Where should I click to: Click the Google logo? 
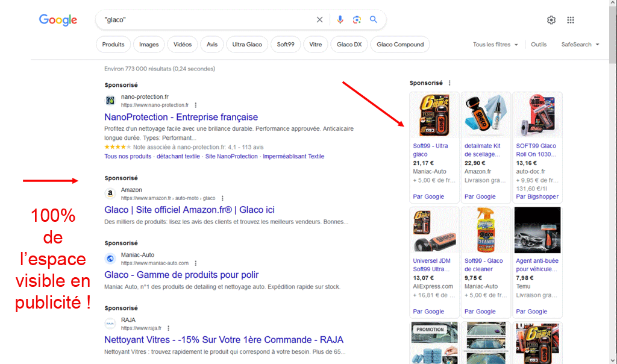tap(58, 20)
